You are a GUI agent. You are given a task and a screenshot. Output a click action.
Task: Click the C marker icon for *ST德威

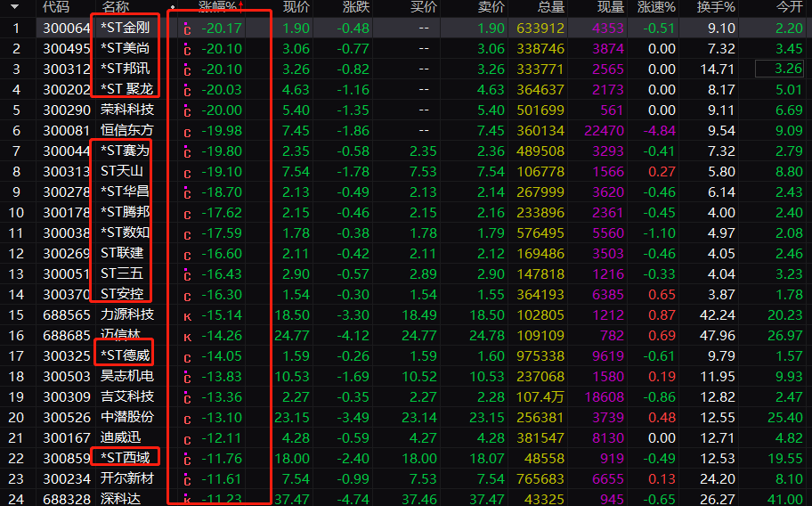[x=187, y=357]
